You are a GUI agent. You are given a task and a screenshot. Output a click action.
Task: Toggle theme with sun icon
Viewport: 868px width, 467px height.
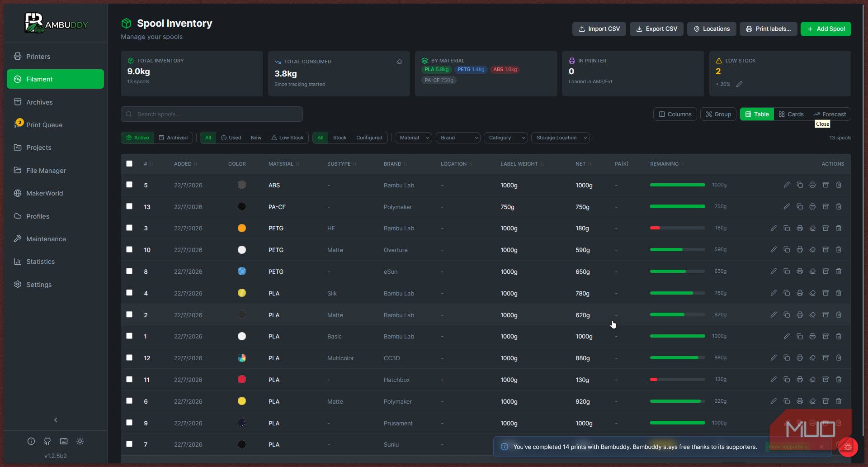coord(80,441)
